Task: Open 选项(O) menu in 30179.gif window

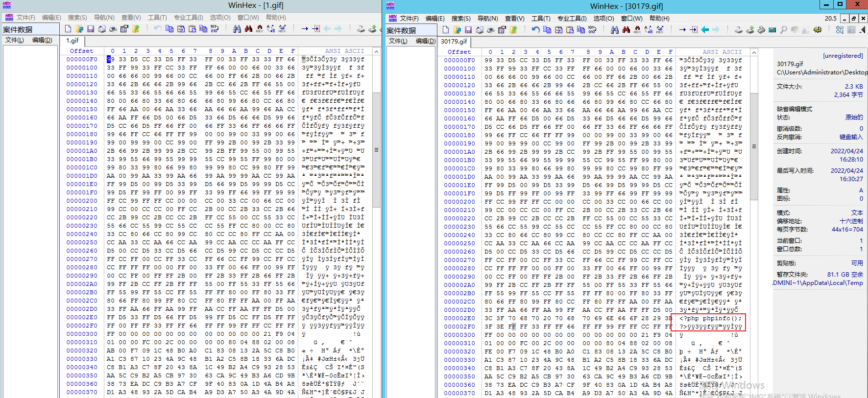Action: [x=603, y=18]
